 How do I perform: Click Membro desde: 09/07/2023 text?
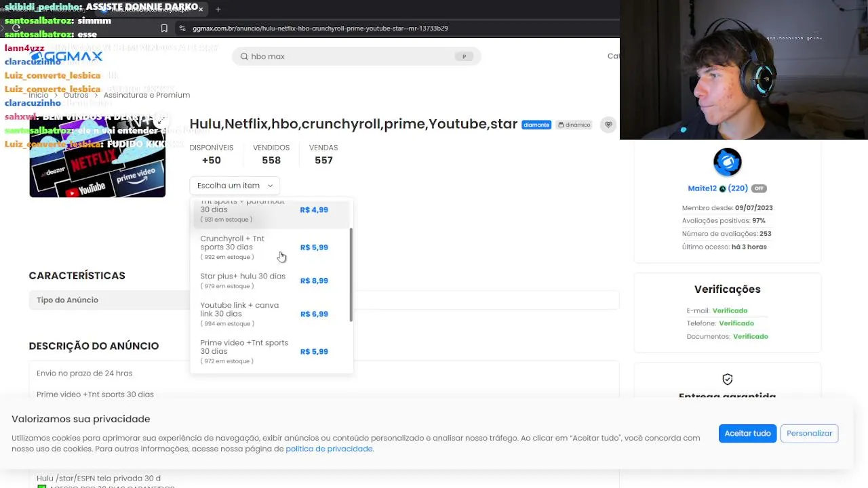(x=727, y=208)
